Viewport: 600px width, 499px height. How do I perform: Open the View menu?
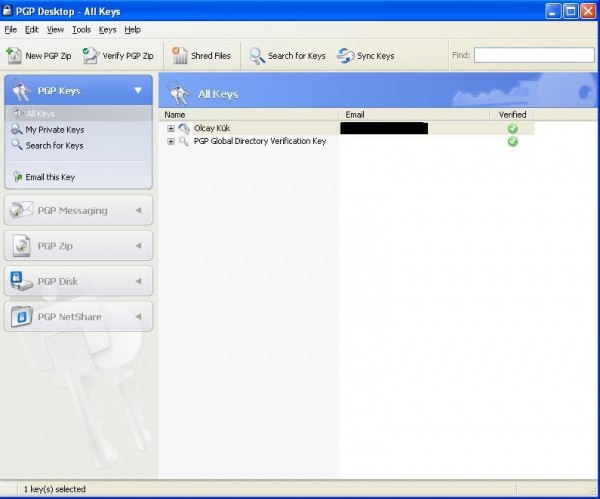click(x=55, y=29)
